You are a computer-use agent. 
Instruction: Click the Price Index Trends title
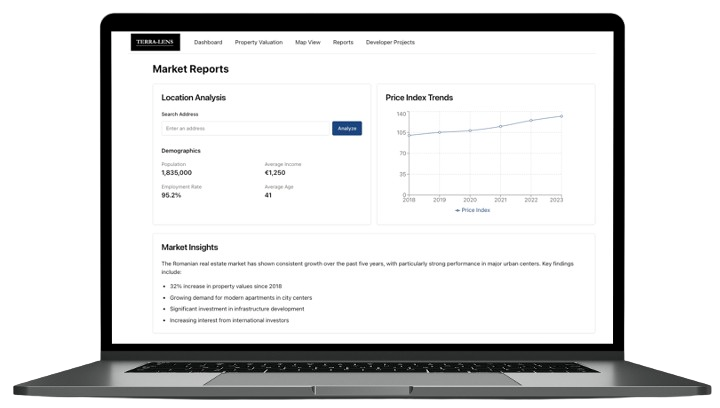[419, 98]
